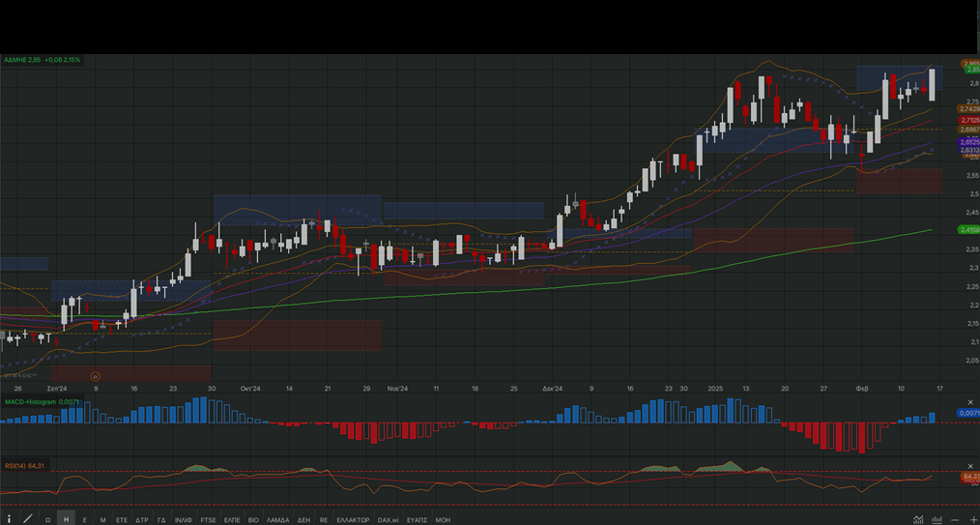The height and width of the screenshot is (525, 980).
Task: Load the FTSE index chart
Action: point(208,519)
